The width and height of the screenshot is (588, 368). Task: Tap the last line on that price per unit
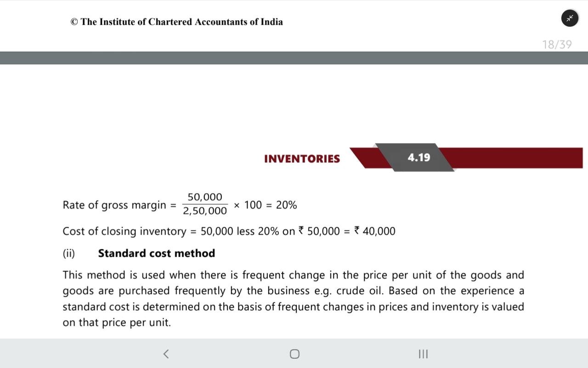click(x=117, y=323)
